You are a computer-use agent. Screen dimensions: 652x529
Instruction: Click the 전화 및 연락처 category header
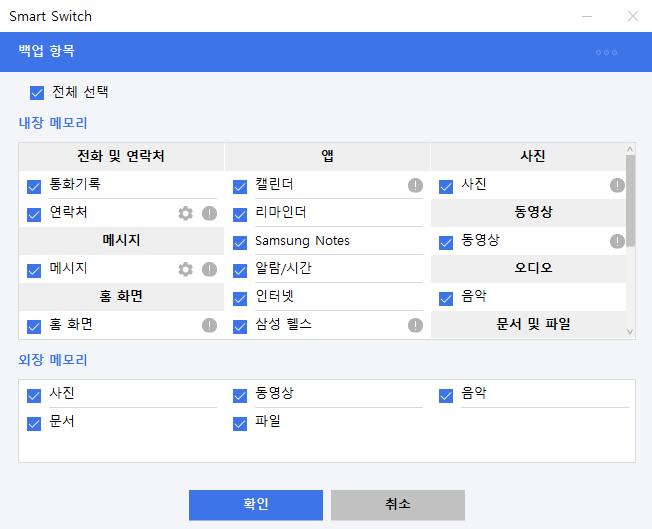121,157
